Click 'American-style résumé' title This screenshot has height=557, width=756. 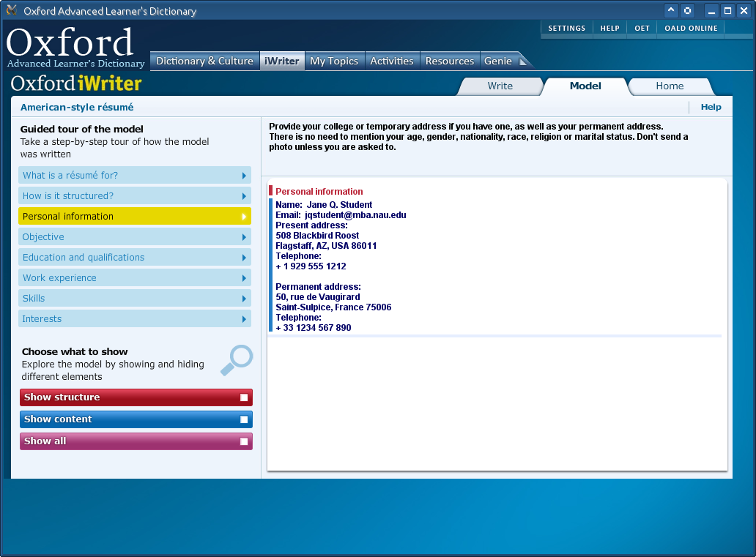77,108
